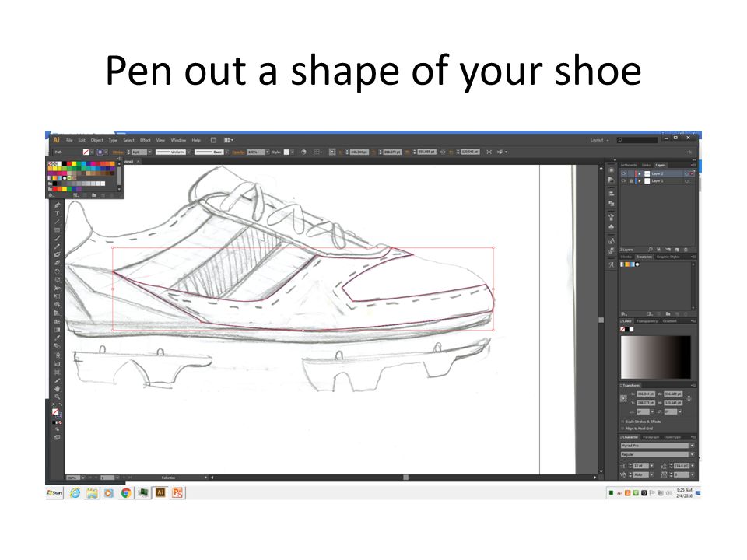The image size is (747, 560).
Task: Select the Zoom tool in the toolbox
Action: pyautogui.click(x=57, y=397)
